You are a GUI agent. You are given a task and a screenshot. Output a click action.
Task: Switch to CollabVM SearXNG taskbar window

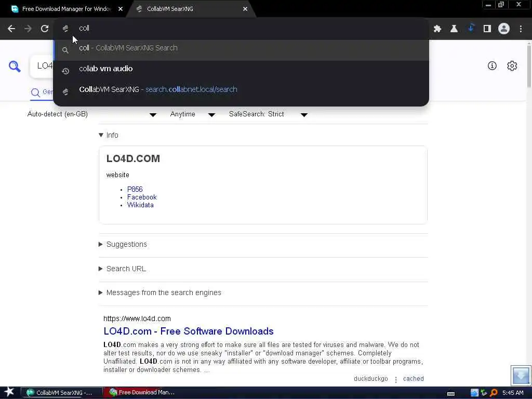(61, 393)
